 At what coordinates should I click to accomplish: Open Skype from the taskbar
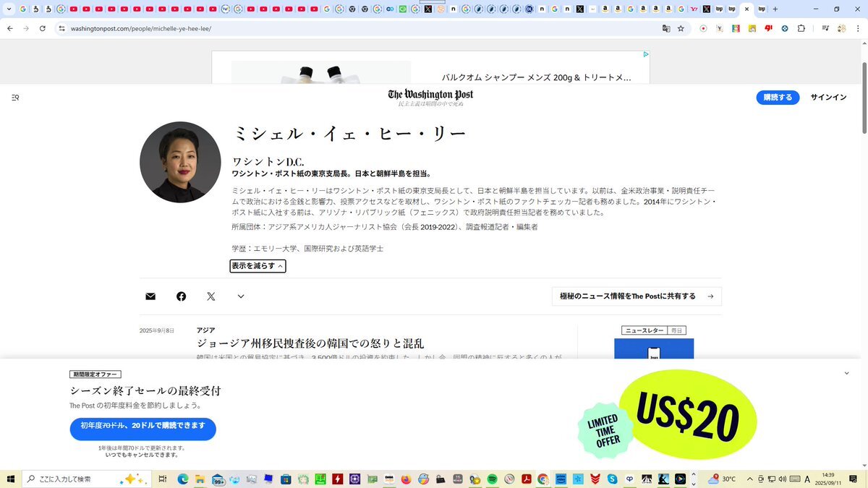click(613, 479)
